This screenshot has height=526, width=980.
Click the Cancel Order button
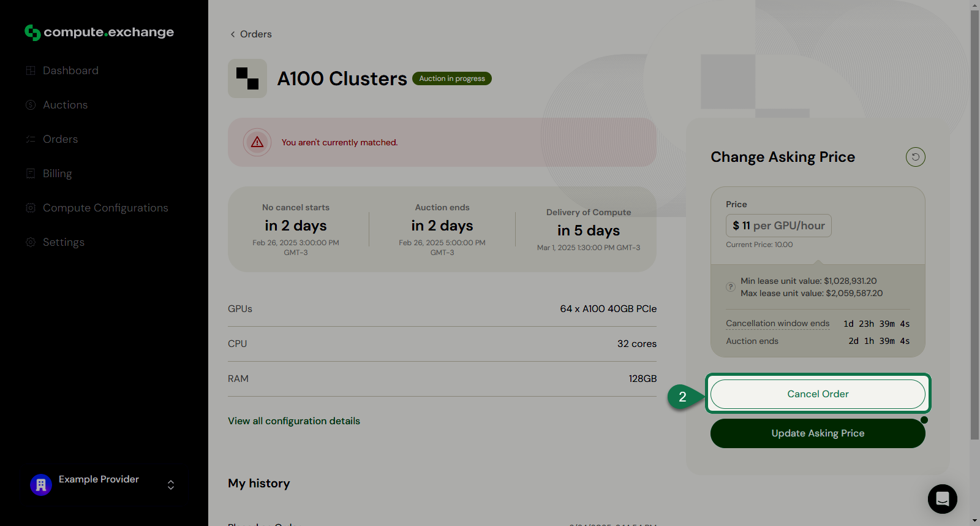818,394
